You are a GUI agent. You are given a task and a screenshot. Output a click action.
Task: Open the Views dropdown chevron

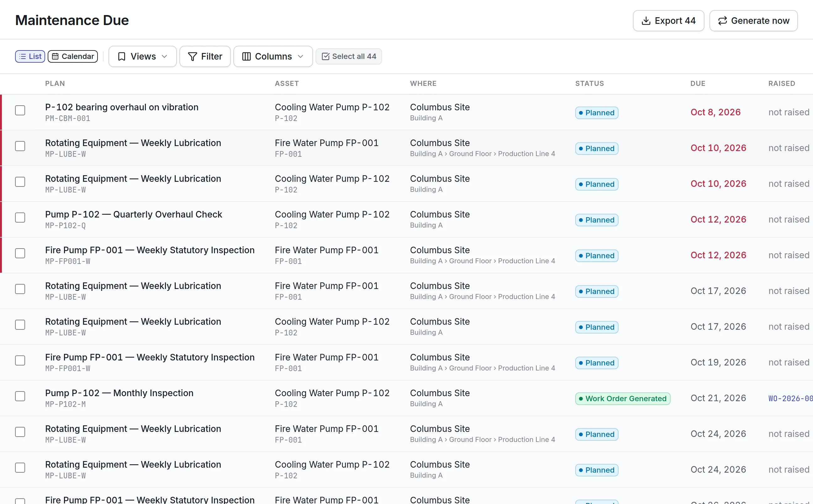(164, 57)
